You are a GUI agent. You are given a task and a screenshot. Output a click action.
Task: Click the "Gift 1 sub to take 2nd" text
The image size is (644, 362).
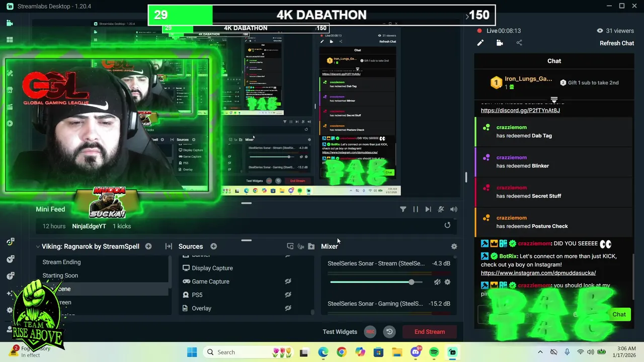pyautogui.click(x=593, y=82)
